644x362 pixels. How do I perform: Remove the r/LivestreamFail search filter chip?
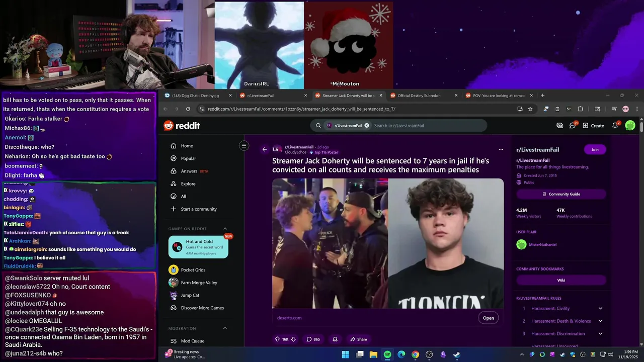(x=367, y=126)
